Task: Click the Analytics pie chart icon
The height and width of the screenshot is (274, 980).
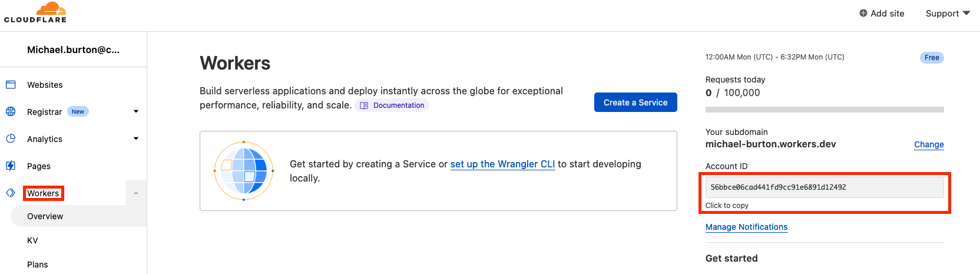Action: point(11,139)
